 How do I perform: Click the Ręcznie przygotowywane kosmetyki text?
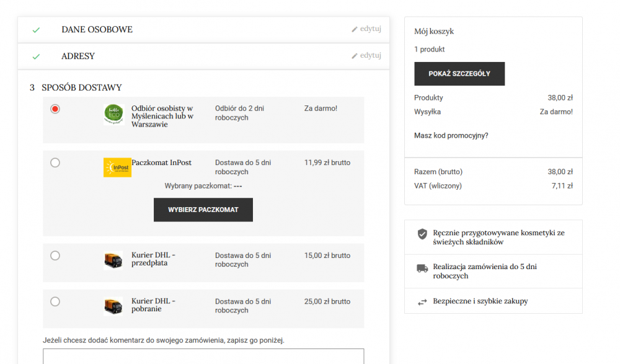(498, 237)
